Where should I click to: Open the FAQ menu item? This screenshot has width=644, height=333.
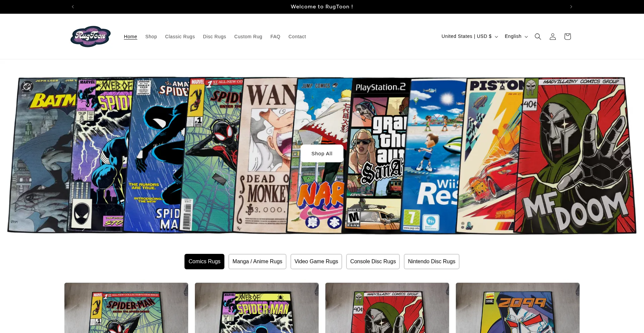tap(275, 37)
